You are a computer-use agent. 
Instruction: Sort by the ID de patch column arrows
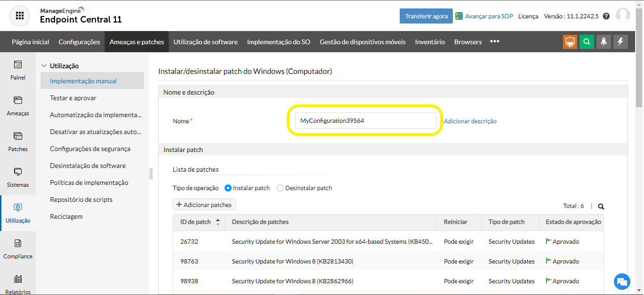click(x=217, y=222)
